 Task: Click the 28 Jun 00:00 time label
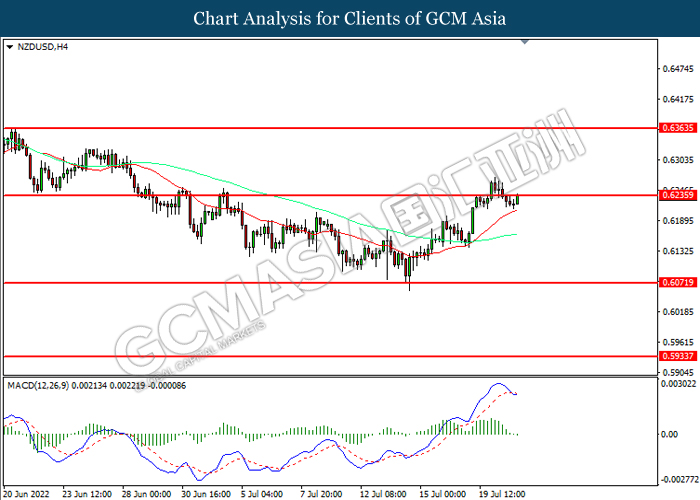pos(146,494)
